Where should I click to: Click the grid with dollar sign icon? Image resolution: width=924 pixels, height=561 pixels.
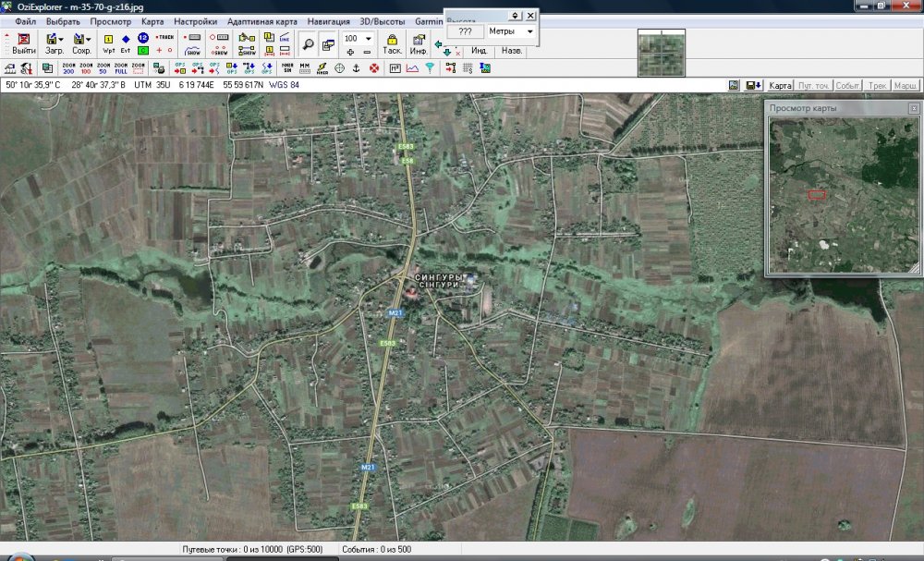tap(468, 68)
